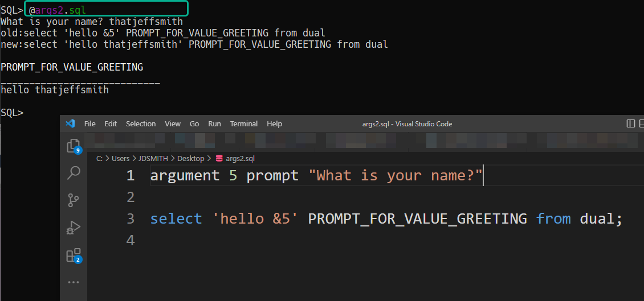Click the @args2.sql command in the terminal
Viewport: 644px width, 301px height.
tap(58, 10)
